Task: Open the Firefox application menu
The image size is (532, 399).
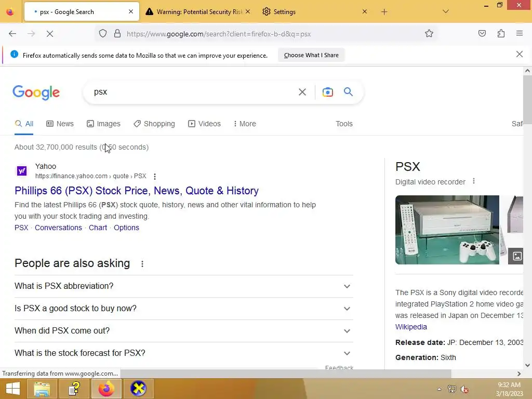Action: [519, 33]
